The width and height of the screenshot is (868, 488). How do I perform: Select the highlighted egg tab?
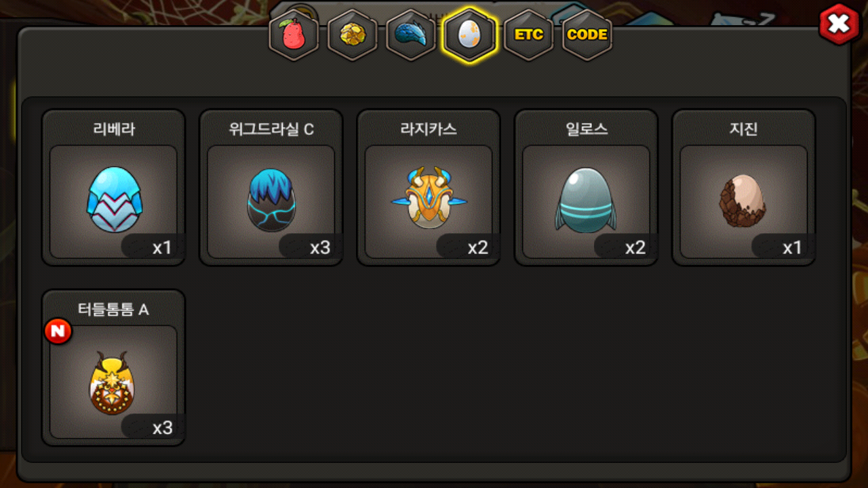click(x=469, y=35)
